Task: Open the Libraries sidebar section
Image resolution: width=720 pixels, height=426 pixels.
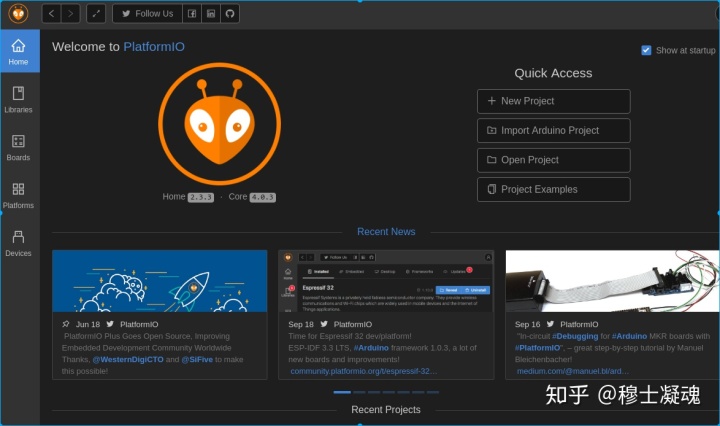Action: [x=18, y=99]
